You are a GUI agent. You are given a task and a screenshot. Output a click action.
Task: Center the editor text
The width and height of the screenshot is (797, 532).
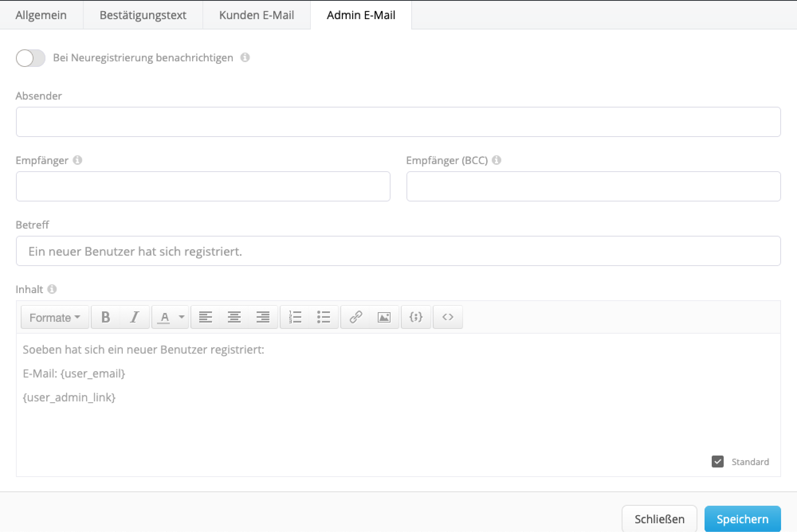coord(234,317)
